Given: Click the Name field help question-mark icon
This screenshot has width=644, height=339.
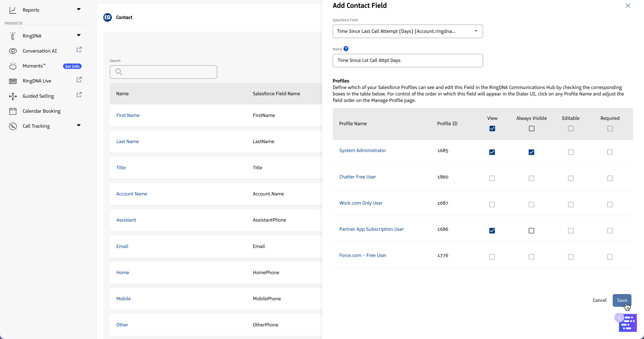Looking at the screenshot, I should tap(346, 49).
